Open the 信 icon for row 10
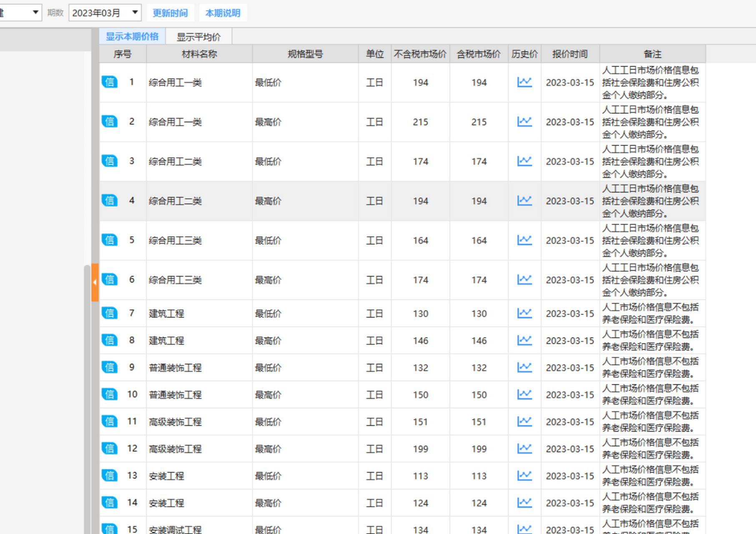The image size is (756, 534). pos(110,394)
